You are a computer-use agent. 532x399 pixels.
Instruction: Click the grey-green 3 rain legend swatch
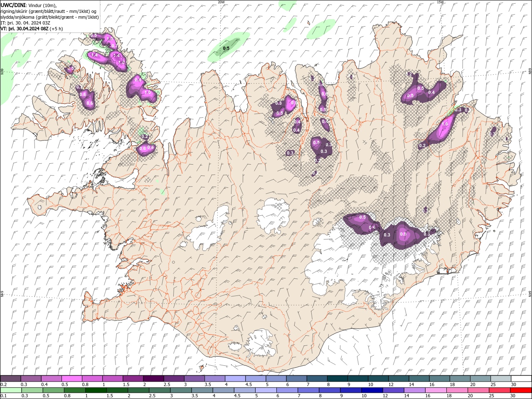click(181, 390)
